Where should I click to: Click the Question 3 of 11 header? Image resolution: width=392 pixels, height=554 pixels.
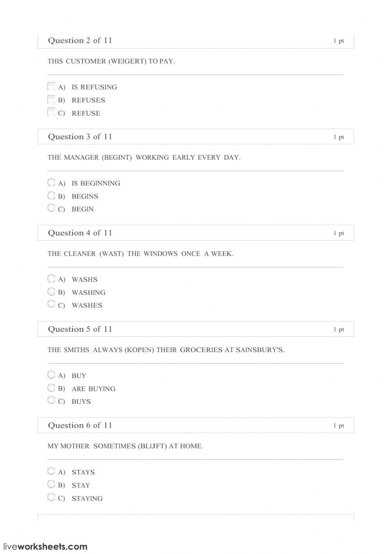[x=80, y=137]
